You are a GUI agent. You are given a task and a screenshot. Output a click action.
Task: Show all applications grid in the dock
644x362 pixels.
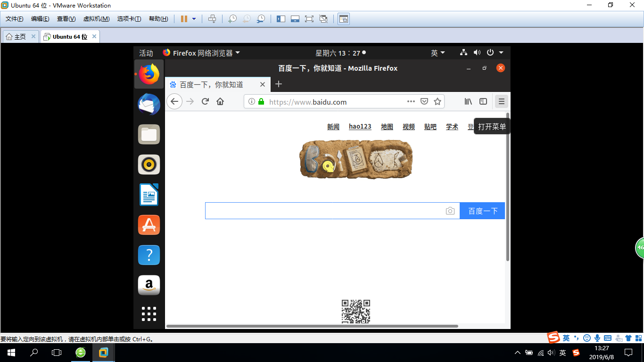pos(149,314)
